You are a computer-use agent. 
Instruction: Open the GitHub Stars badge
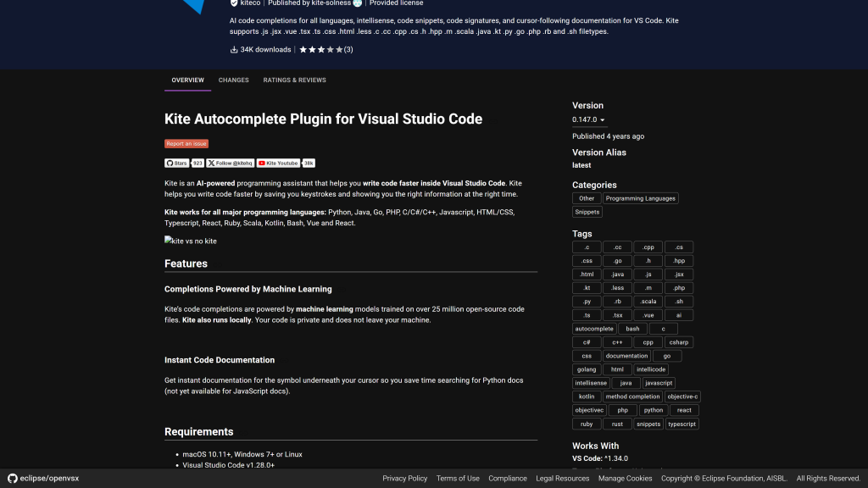tap(176, 164)
